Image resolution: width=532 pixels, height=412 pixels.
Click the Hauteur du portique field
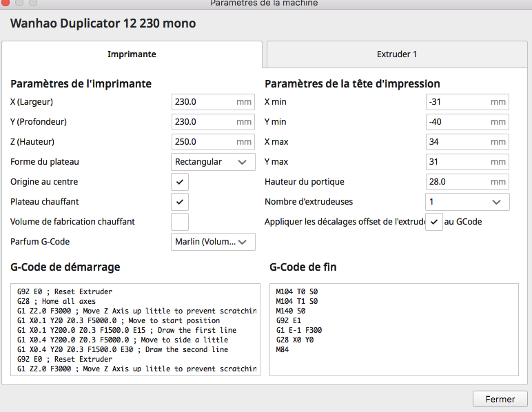pyautogui.click(x=467, y=182)
